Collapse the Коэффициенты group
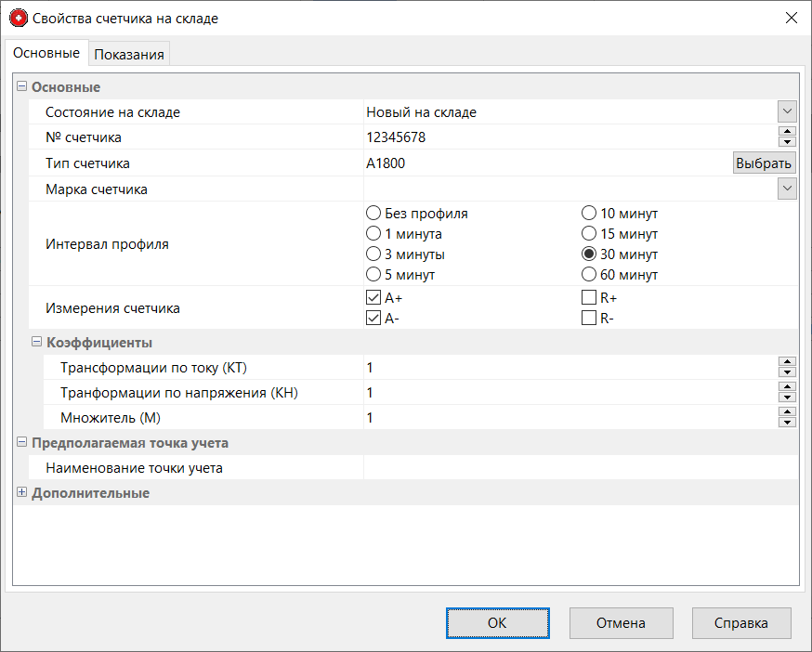Image resolution: width=812 pixels, height=652 pixels. point(37,342)
